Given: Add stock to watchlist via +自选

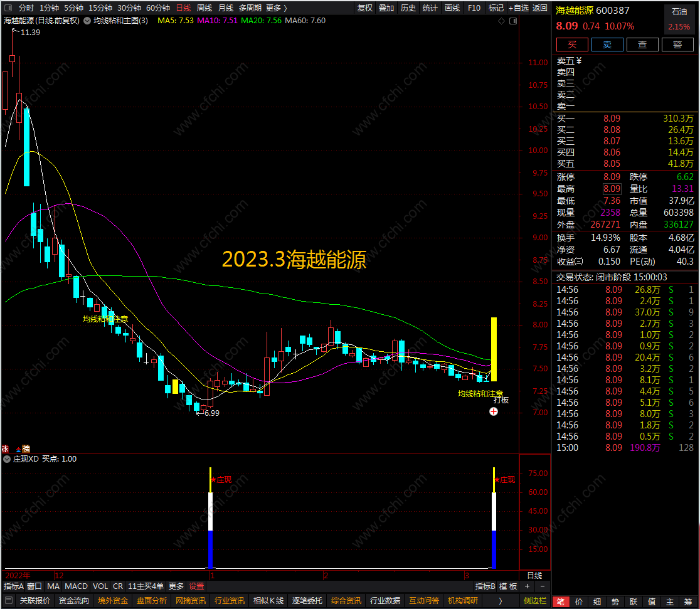Looking at the screenshot, I should pyautogui.click(x=518, y=8).
